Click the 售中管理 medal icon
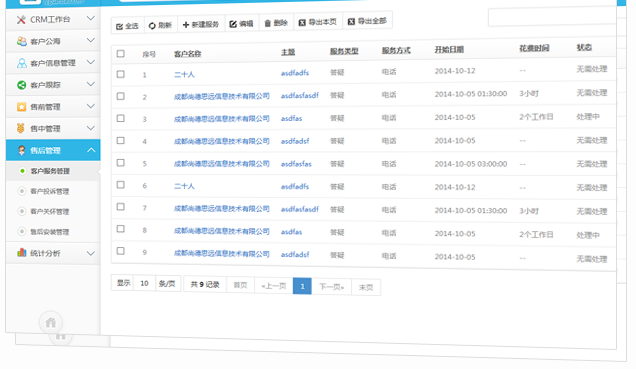636x369 pixels. (x=21, y=129)
